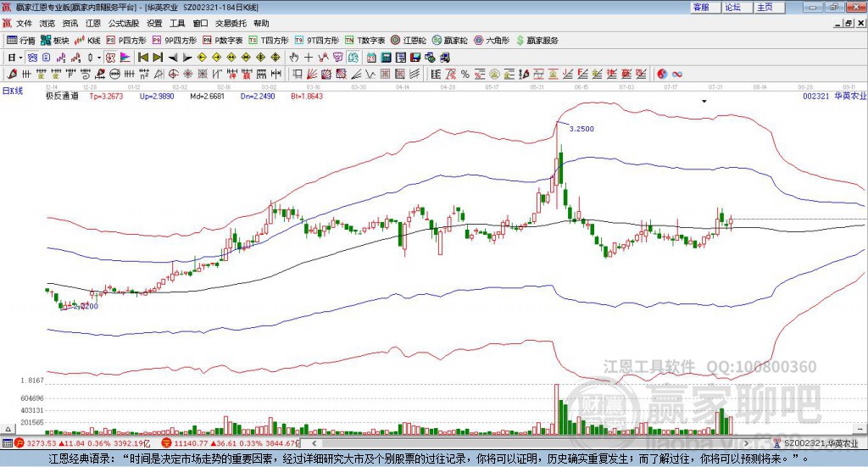
Task: Click the colorful flag icon
Action: click(125, 58)
